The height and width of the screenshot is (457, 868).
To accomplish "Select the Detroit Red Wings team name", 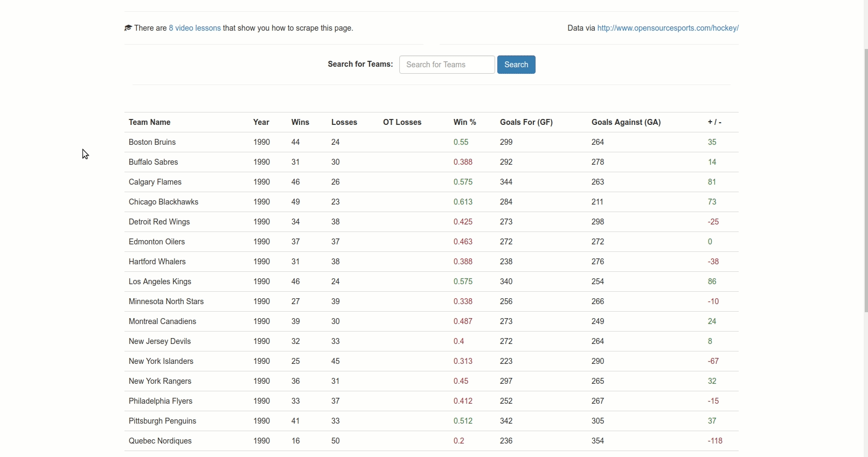I will click(x=159, y=222).
